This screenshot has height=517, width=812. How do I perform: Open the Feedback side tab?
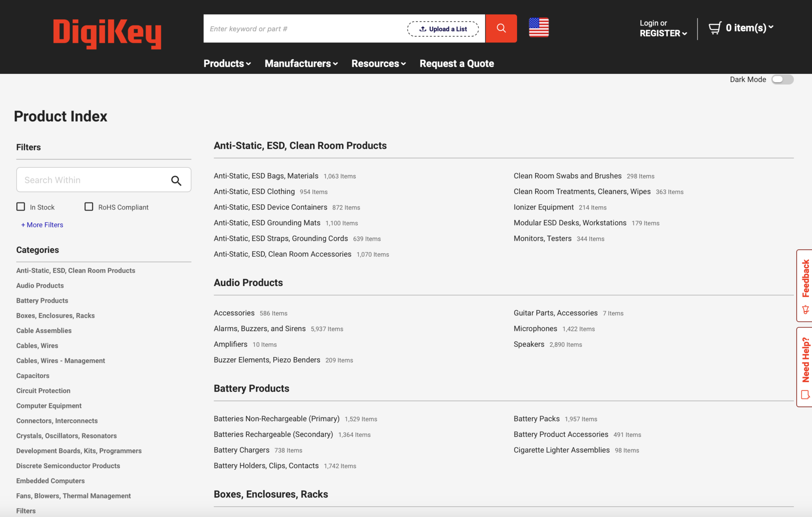pyautogui.click(x=804, y=285)
